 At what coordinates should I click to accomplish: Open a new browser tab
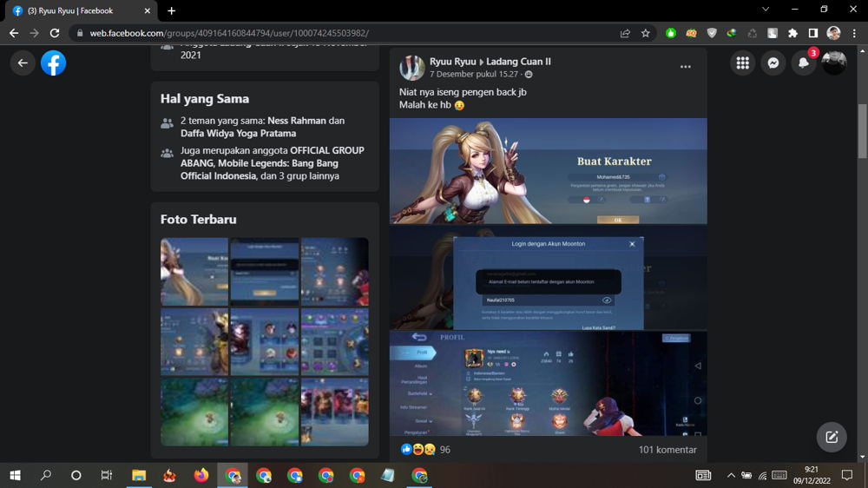point(172,10)
